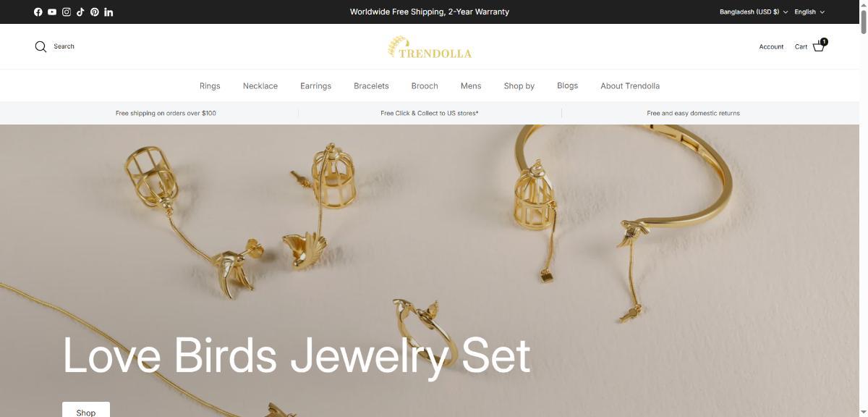This screenshot has width=868, height=417.
Task: Go to the Necklace category
Action: [260, 85]
